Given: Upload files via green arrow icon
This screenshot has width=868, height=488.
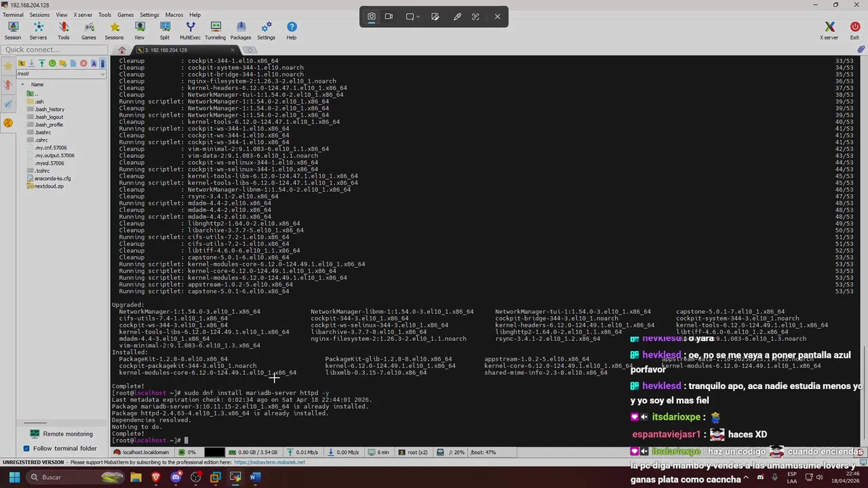Looking at the screenshot, I should pyautogui.click(x=41, y=63).
